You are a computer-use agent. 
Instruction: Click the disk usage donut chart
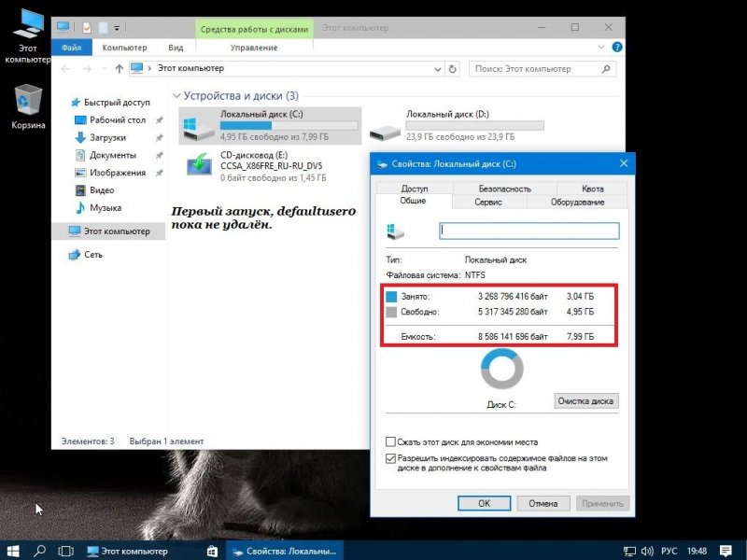pos(501,369)
